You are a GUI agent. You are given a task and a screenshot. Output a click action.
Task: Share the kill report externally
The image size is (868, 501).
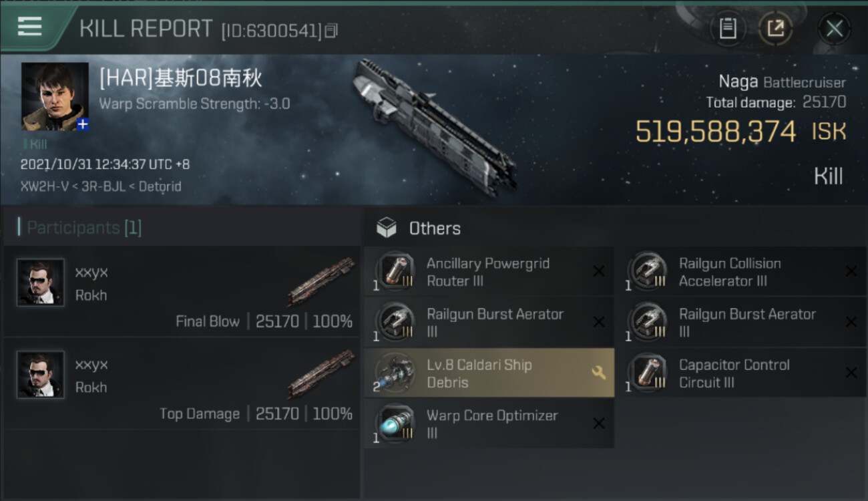pos(775,29)
